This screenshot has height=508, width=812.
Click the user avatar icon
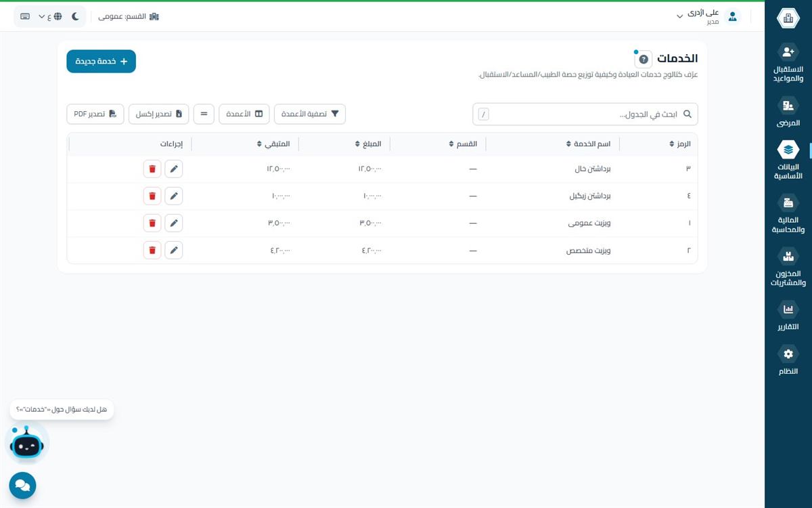click(x=732, y=17)
